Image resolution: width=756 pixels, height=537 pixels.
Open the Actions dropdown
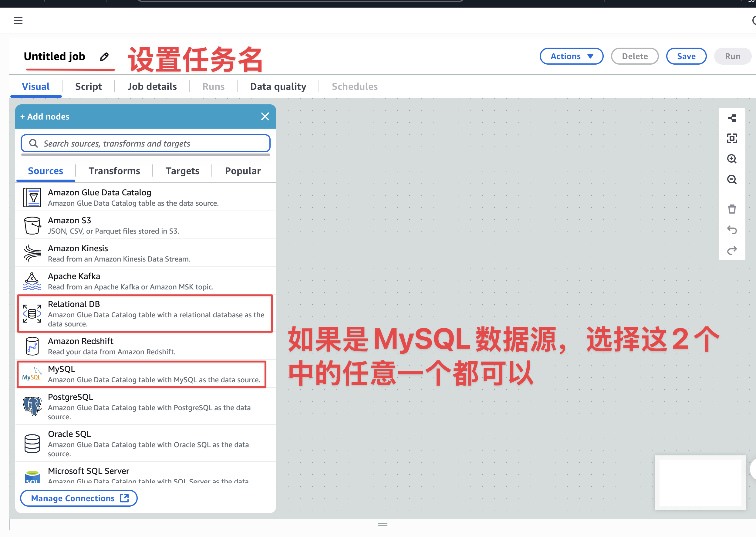[571, 56]
